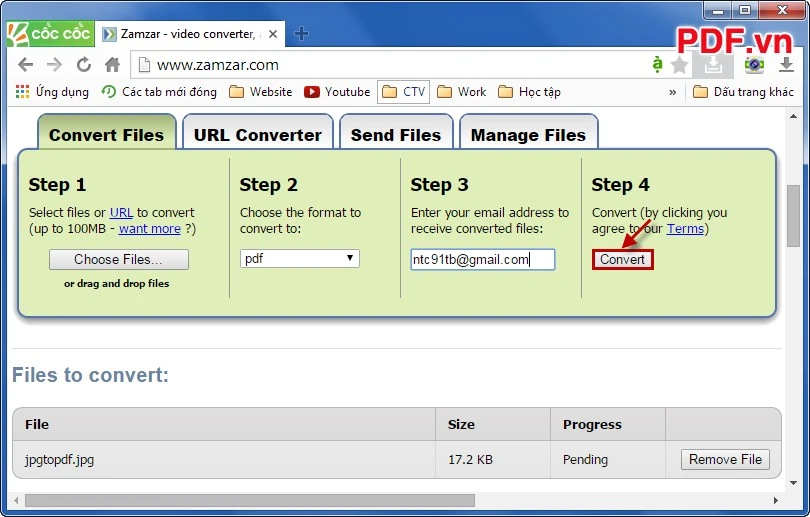The height and width of the screenshot is (517, 810).
Task: Close the Zamzar tab
Action: click(273, 34)
